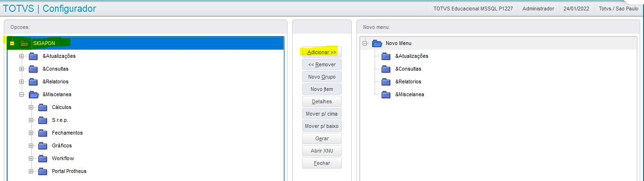Screen dimensions: 644x181
Task: Expand the Cálculos node
Action: [x=31, y=108]
